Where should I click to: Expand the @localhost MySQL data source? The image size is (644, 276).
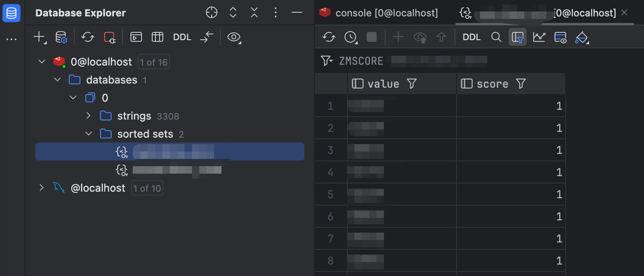coord(41,188)
